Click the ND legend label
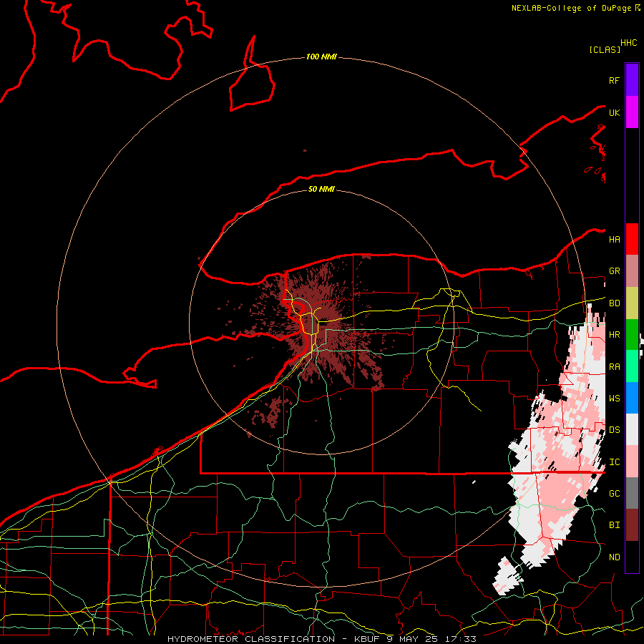 point(614,557)
